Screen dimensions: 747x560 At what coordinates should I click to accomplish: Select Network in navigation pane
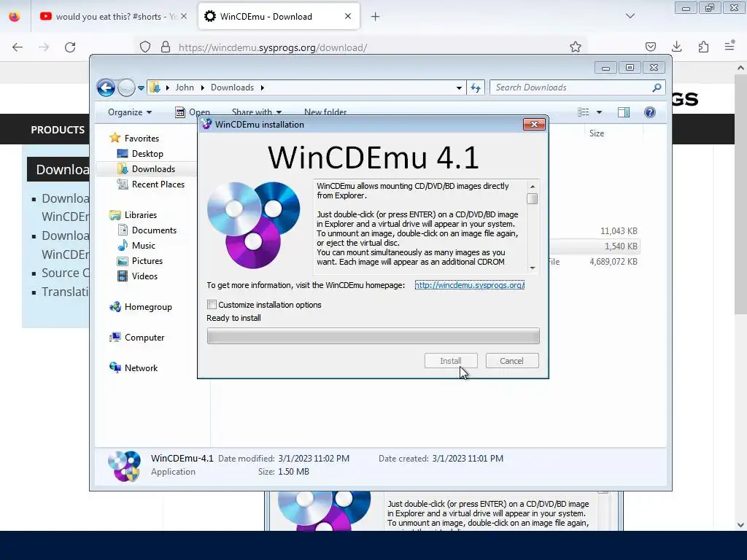[141, 368]
